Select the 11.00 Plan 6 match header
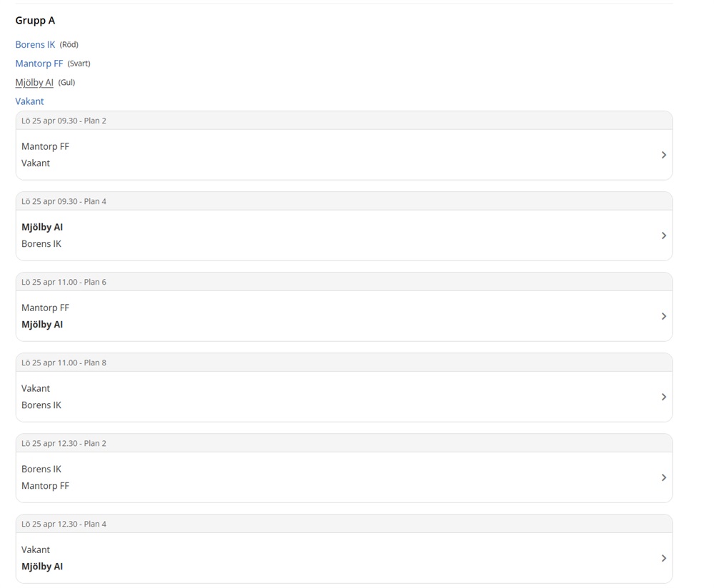 [x=64, y=282]
